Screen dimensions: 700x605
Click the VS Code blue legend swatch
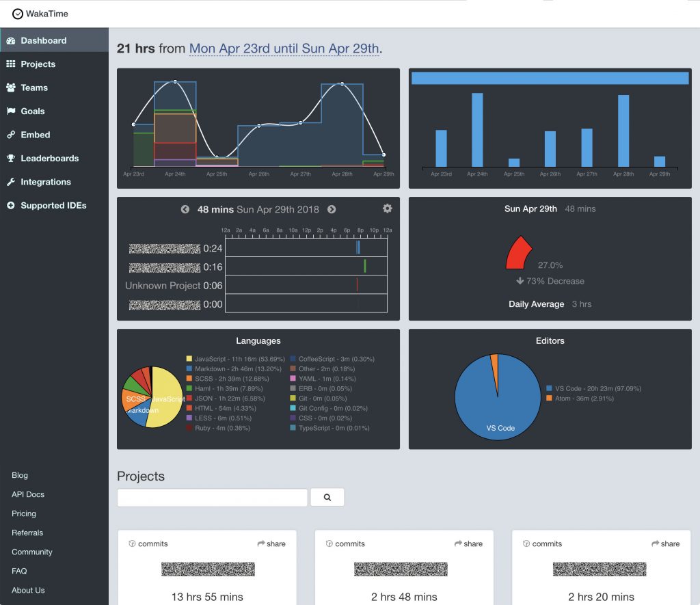549,388
